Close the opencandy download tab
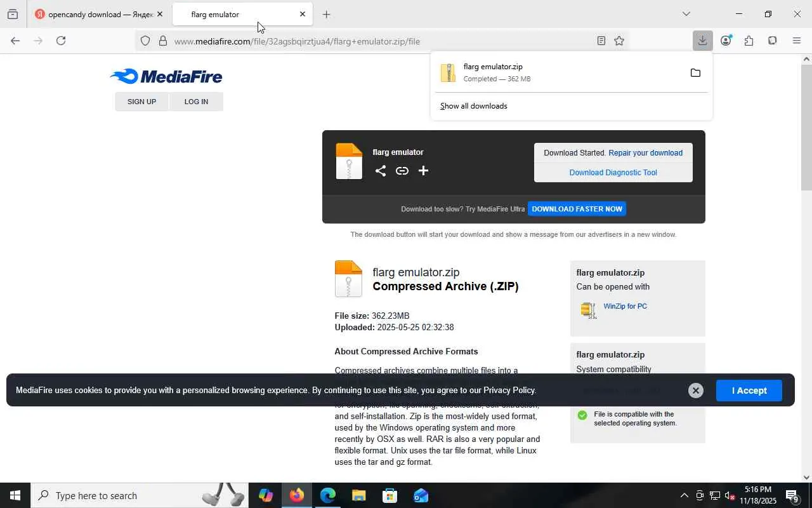The image size is (812, 508). [x=160, y=14]
